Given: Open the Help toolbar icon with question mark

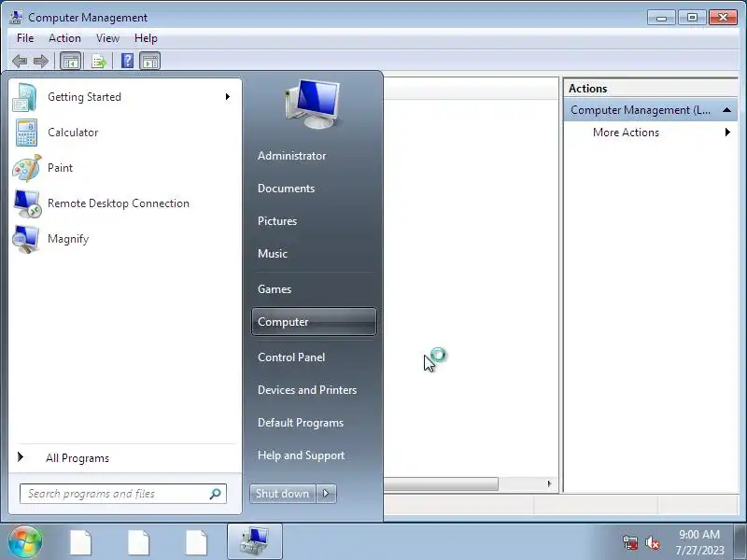Looking at the screenshot, I should click(x=127, y=61).
